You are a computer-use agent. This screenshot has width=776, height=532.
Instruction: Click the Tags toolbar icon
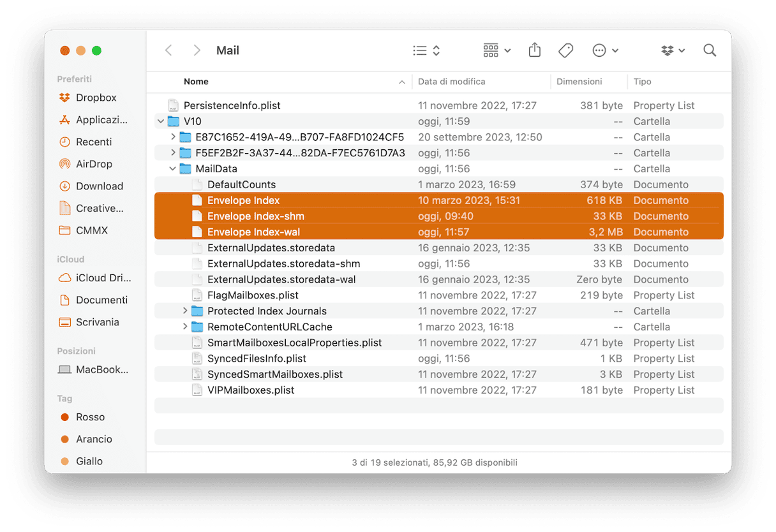(x=565, y=50)
